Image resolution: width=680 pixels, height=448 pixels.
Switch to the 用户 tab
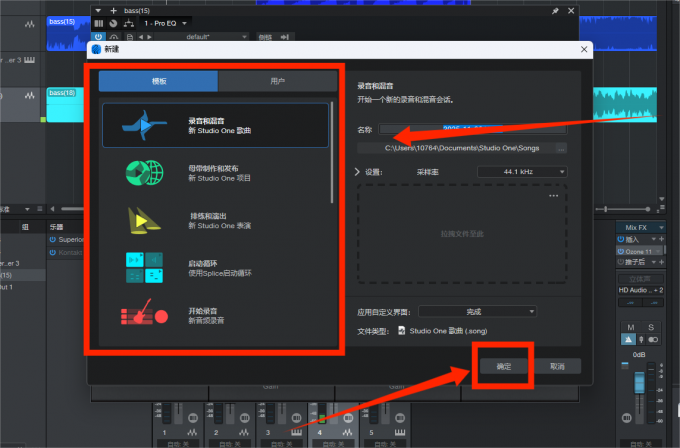pyautogui.click(x=277, y=81)
